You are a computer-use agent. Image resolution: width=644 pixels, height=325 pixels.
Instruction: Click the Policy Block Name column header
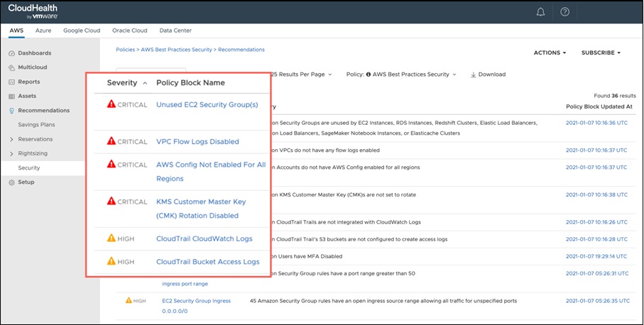coord(190,83)
